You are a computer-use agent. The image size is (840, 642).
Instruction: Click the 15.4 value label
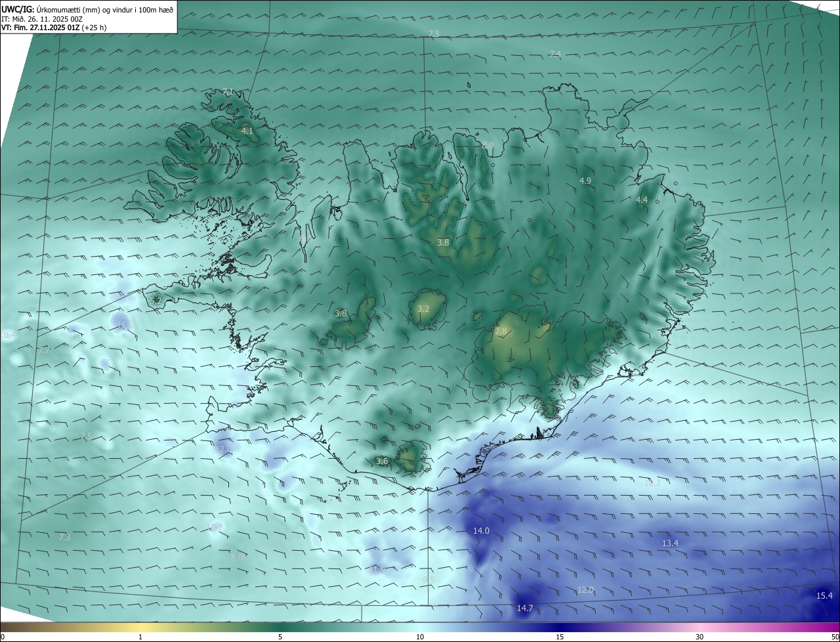824,595
